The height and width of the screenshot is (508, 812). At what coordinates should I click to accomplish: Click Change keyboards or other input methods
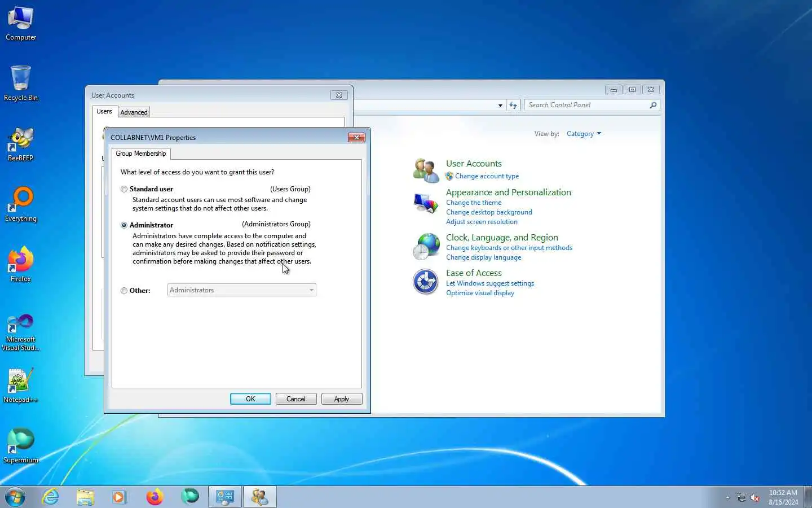(x=509, y=248)
